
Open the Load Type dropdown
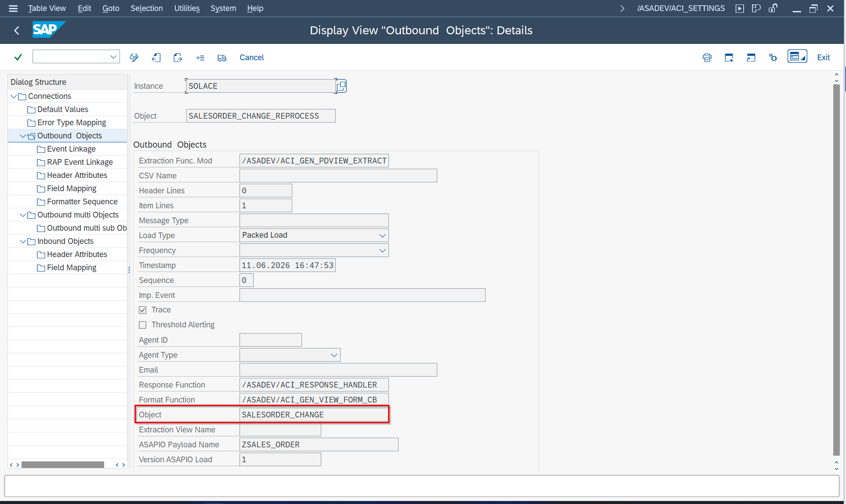pos(382,236)
